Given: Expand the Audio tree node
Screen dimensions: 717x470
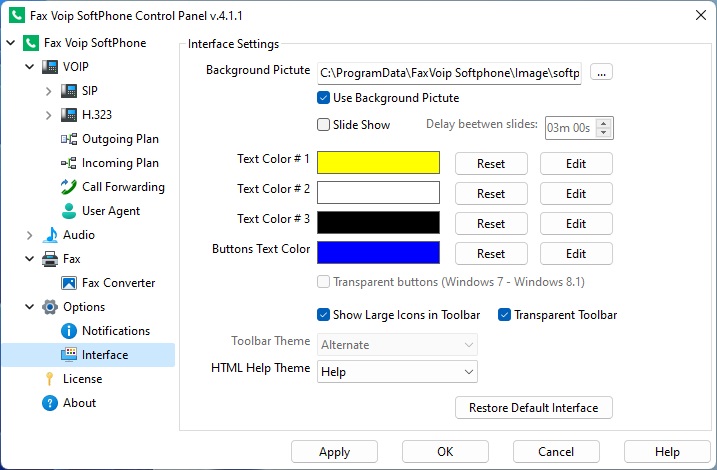Looking at the screenshot, I should [30, 235].
